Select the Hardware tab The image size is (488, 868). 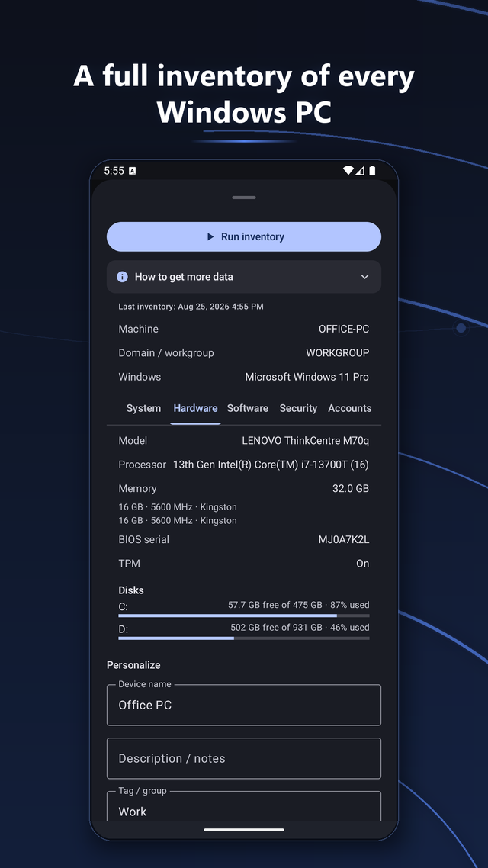pyautogui.click(x=195, y=409)
